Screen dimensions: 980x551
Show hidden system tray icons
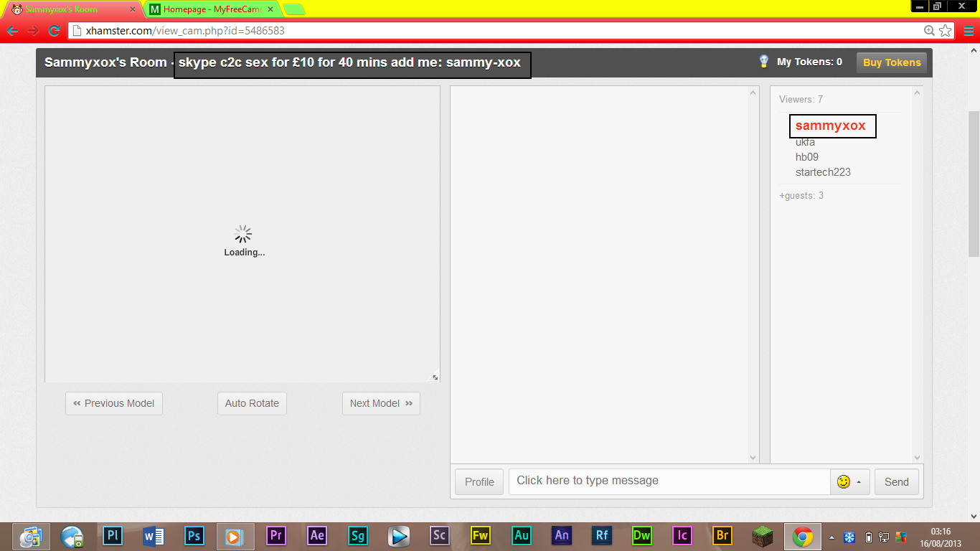pyautogui.click(x=831, y=537)
